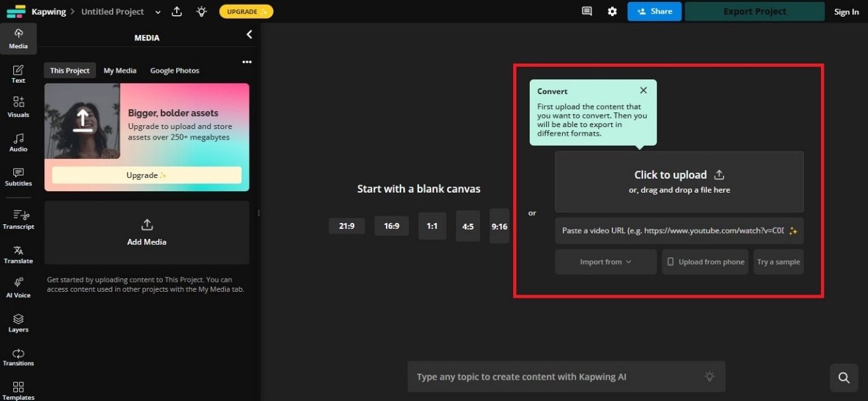This screenshot has height=401, width=868.
Task: Click the Media panel resize handle dots
Action: [x=258, y=213]
